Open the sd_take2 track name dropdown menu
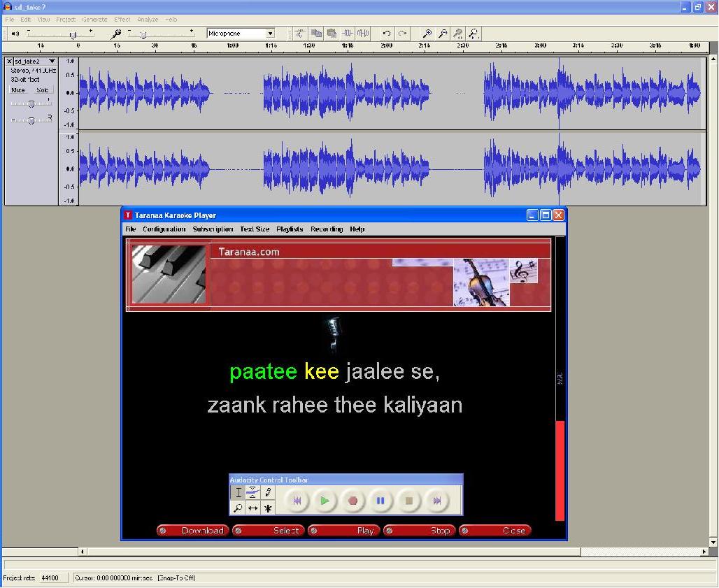Screen dimensions: 719x588 (52, 62)
